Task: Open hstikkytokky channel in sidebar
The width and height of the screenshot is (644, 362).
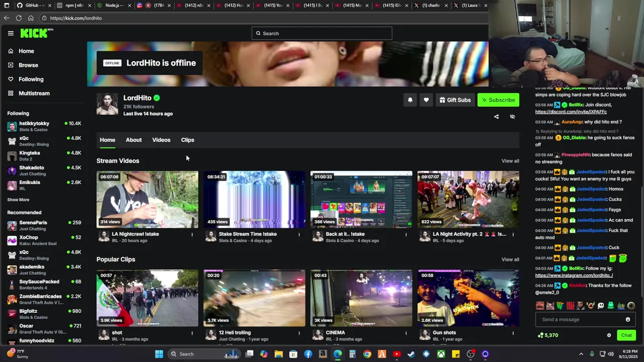Action: [x=44, y=126]
